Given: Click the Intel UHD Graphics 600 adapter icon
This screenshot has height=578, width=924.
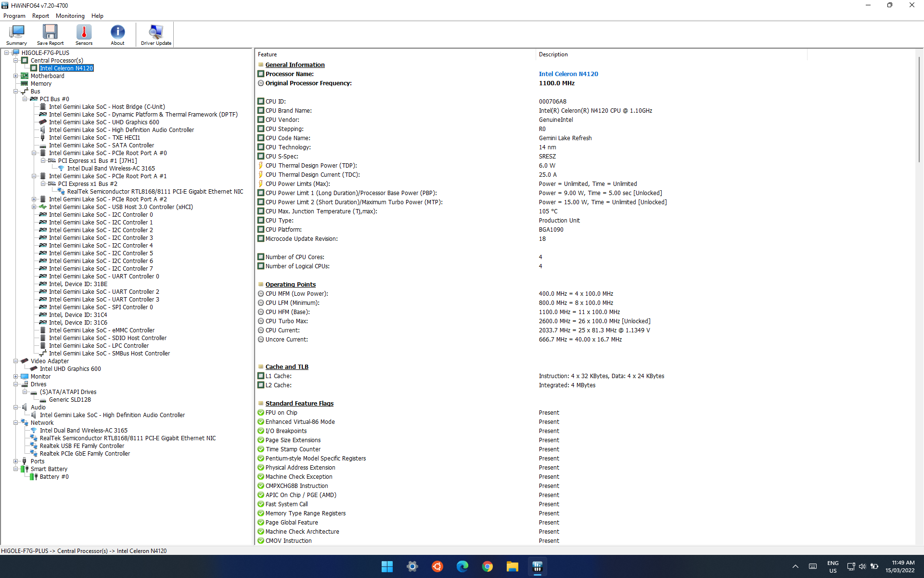Looking at the screenshot, I should point(34,368).
